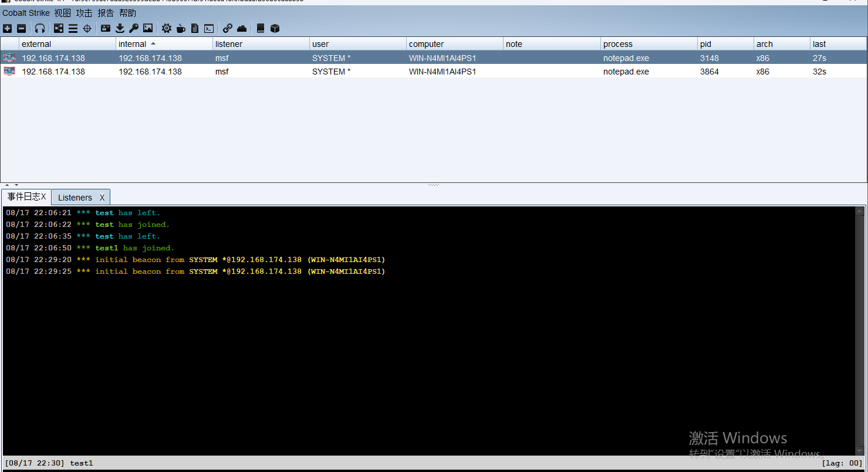Image resolution: width=868 pixels, height=472 pixels.
Task: Sort by the arch column header
Action: pyautogui.click(x=782, y=44)
